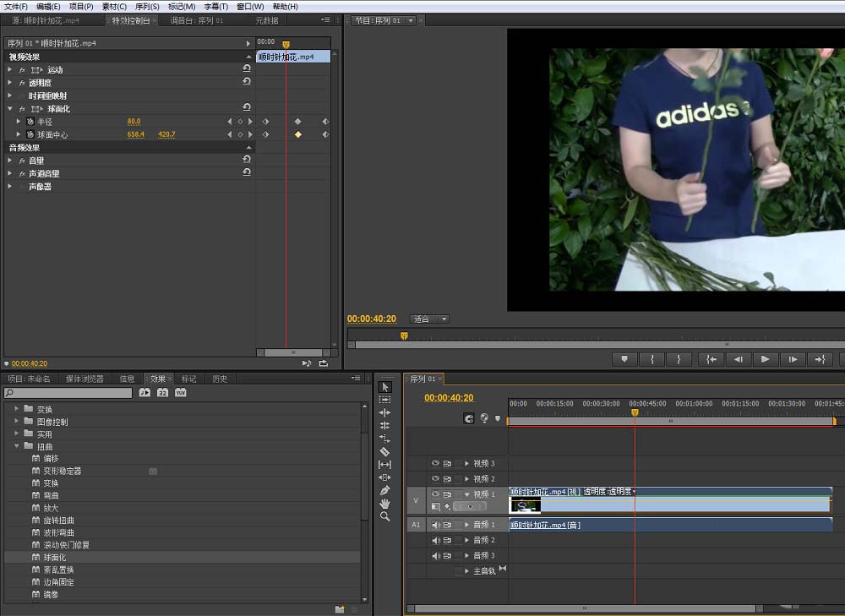The width and height of the screenshot is (845, 616).
Task: Disable the 运动 effect fx toggle
Action: [x=23, y=69]
